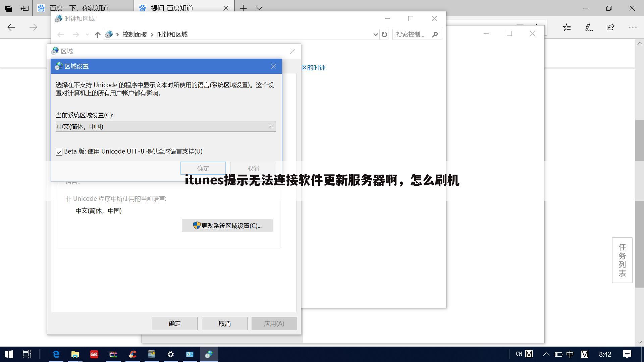
Task: Click battery icon in system tray
Action: click(558, 354)
